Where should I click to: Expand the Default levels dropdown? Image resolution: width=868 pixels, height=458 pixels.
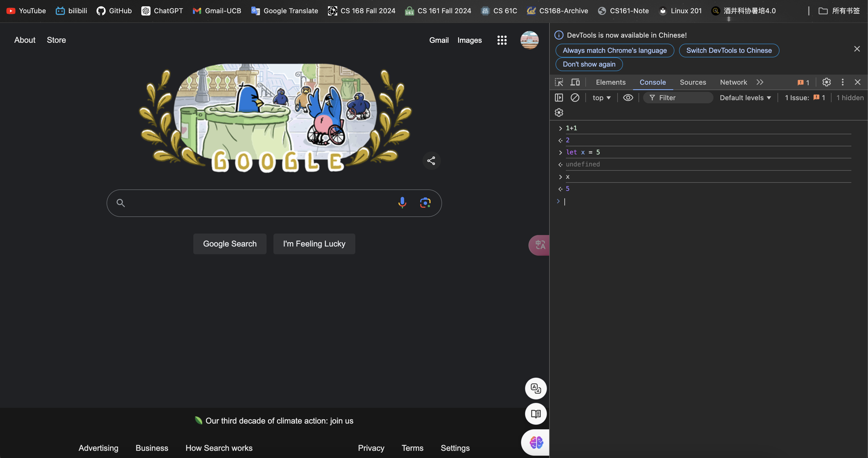point(745,98)
